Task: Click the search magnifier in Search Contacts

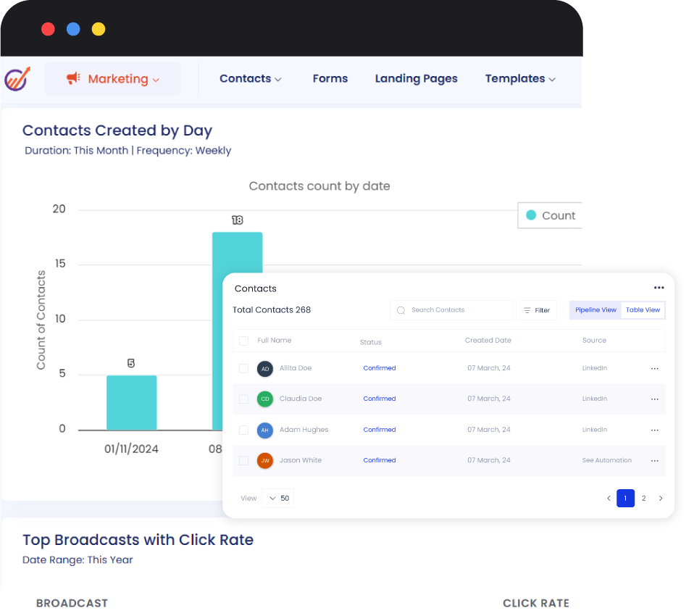Action: pos(400,310)
